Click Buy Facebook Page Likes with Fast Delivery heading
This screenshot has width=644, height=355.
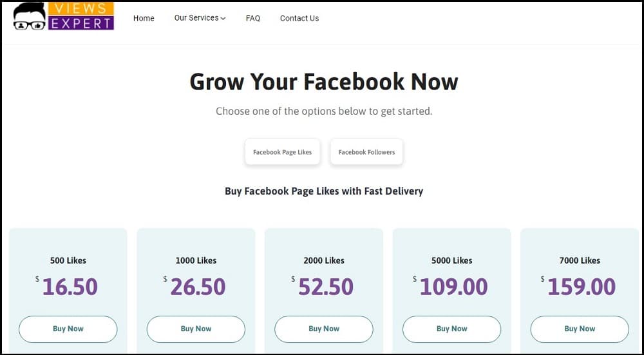point(324,191)
